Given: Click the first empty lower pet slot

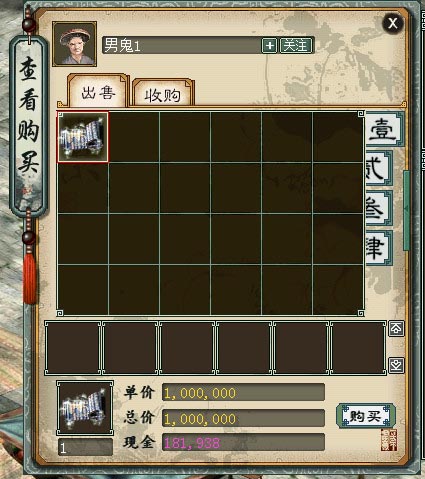Looking at the screenshot, I should [x=73, y=348].
